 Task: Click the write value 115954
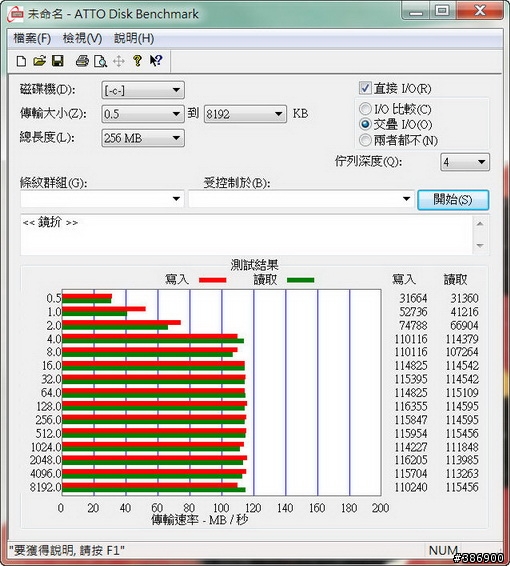411,433
